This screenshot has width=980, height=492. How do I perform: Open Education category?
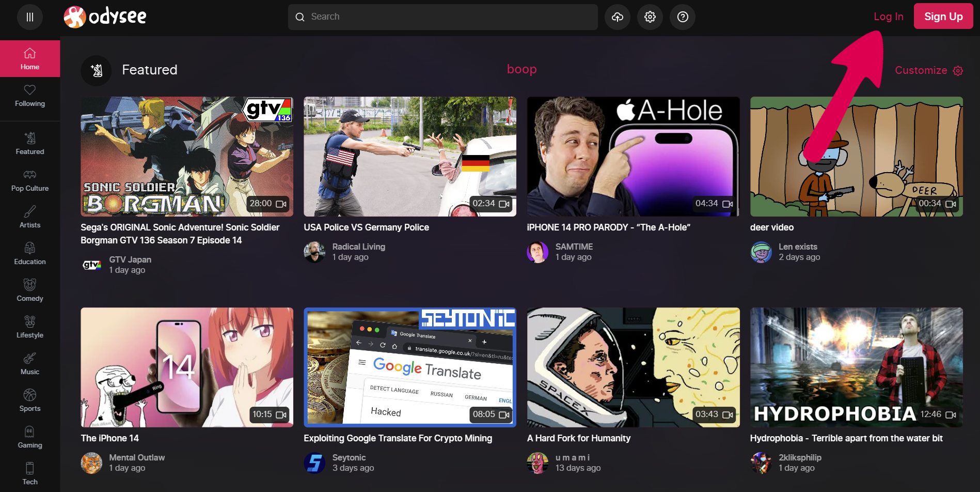(x=30, y=254)
